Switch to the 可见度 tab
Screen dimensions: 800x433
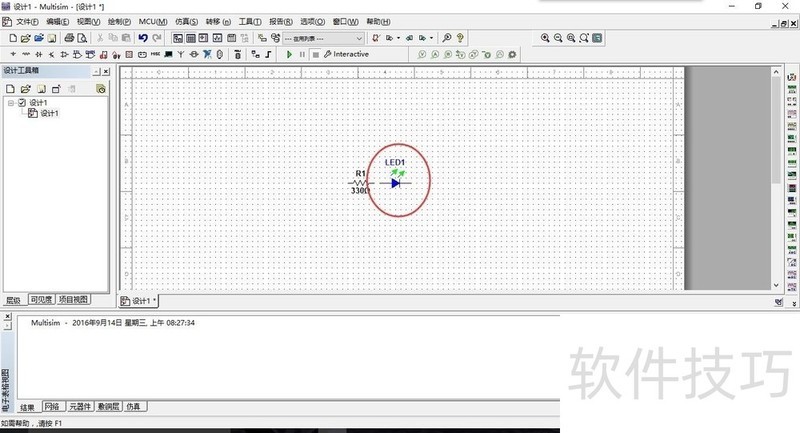coord(41,300)
